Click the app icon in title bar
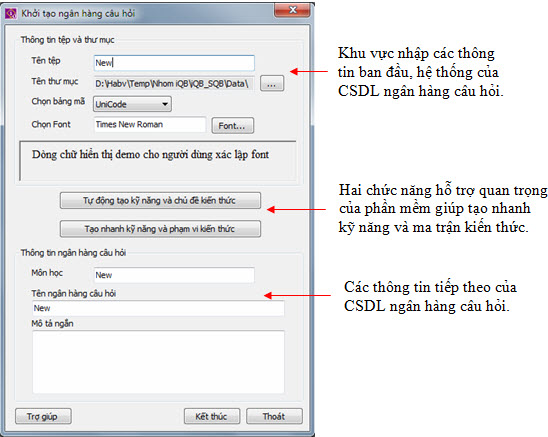The image size is (548, 437). pos(11,14)
